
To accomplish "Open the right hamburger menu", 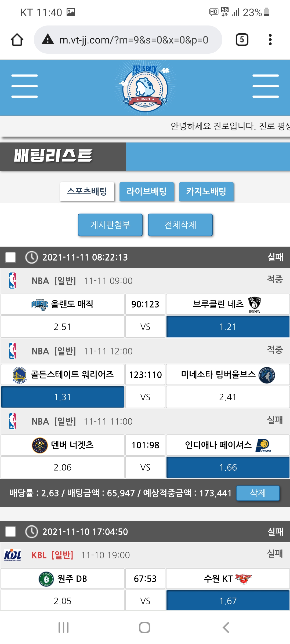I will click(266, 86).
